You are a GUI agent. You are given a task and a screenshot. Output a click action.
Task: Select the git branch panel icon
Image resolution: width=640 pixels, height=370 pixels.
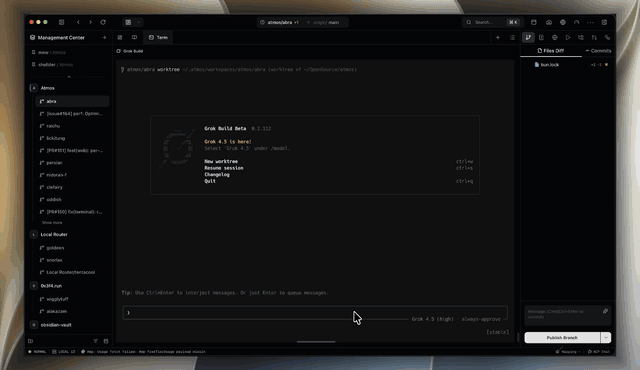(x=528, y=38)
